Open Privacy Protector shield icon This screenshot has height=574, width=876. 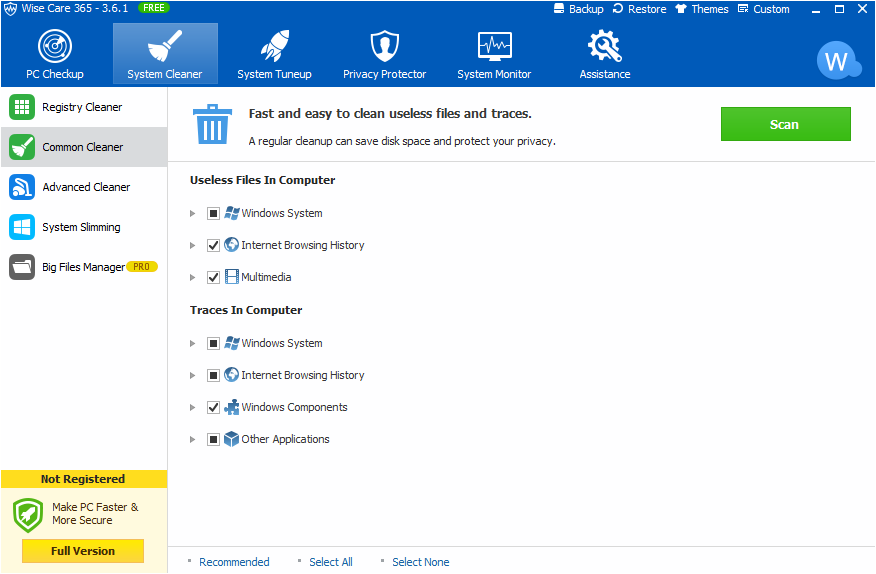click(x=384, y=46)
